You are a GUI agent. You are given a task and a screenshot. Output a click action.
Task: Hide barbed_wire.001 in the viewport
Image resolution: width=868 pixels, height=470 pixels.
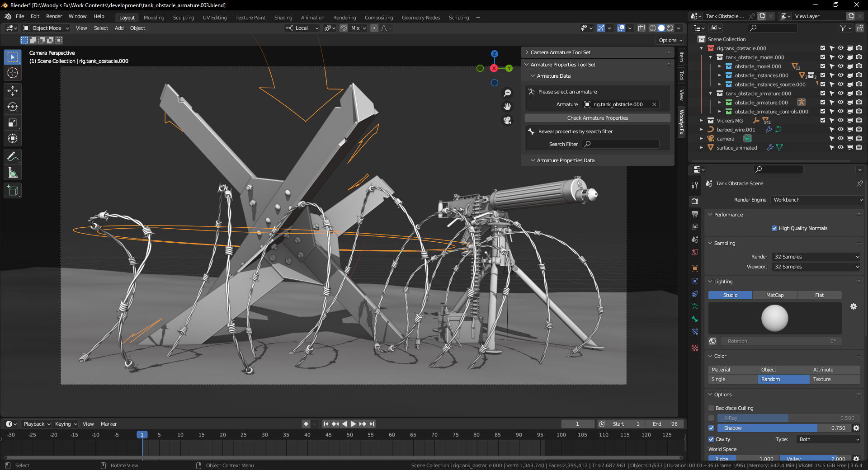pos(840,129)
